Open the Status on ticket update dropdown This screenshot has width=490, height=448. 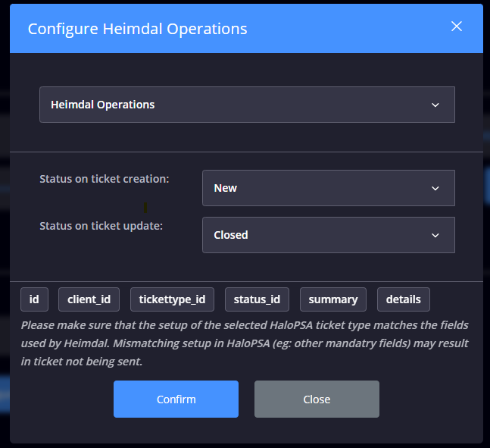[x=329, y=235]
